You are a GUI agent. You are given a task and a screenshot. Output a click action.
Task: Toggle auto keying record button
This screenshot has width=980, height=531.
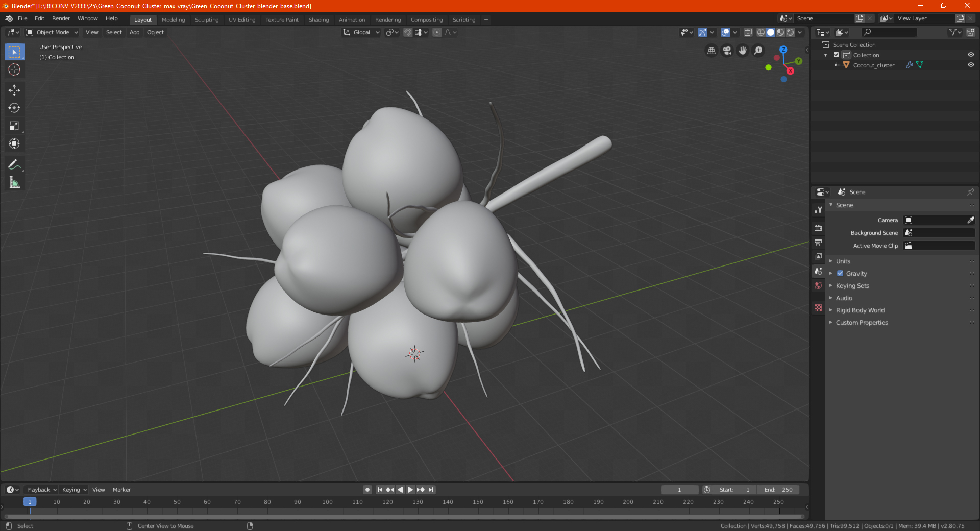click(367, 489)
